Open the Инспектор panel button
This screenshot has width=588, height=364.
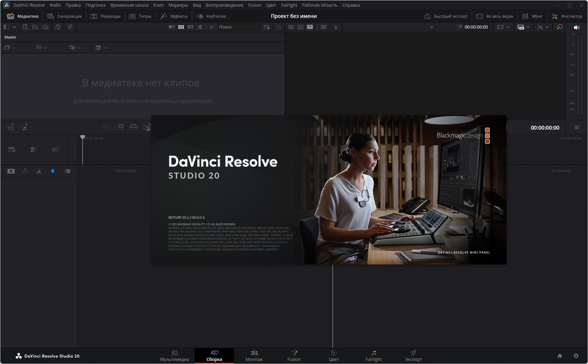(567, 16)
